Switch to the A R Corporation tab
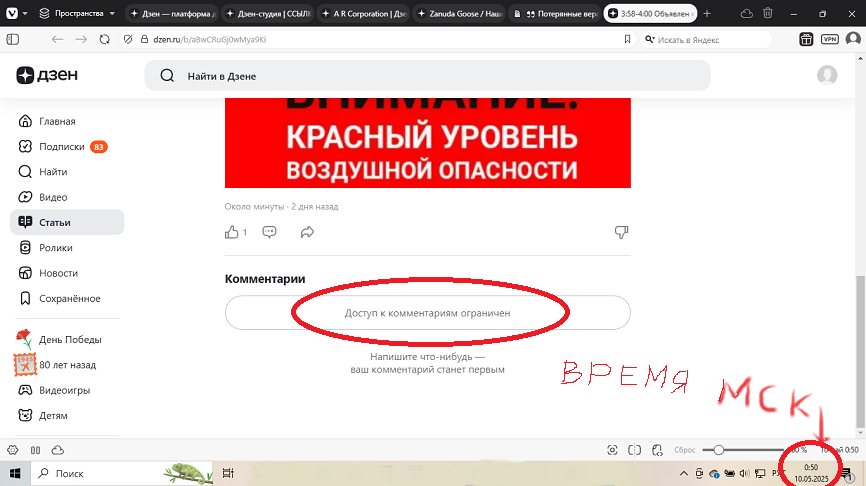 point(364,14)
